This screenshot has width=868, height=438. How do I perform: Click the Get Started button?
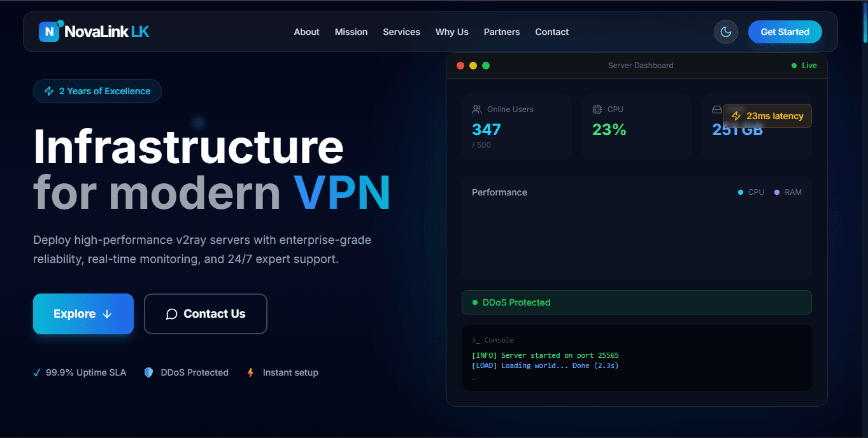pos(785,32)
